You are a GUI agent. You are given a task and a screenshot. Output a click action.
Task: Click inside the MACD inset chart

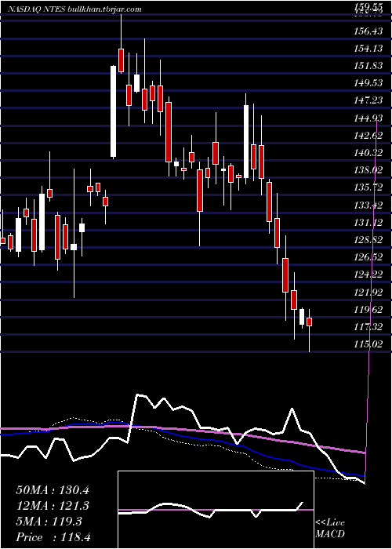(x=216, y=510)
